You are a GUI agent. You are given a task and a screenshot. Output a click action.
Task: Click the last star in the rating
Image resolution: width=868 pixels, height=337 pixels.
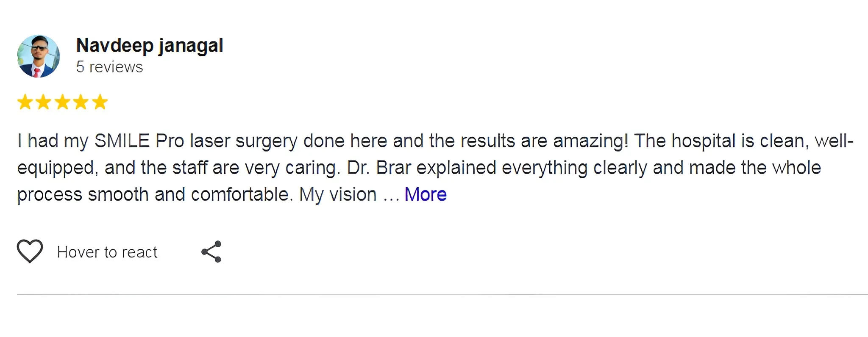tap(100, 102)
